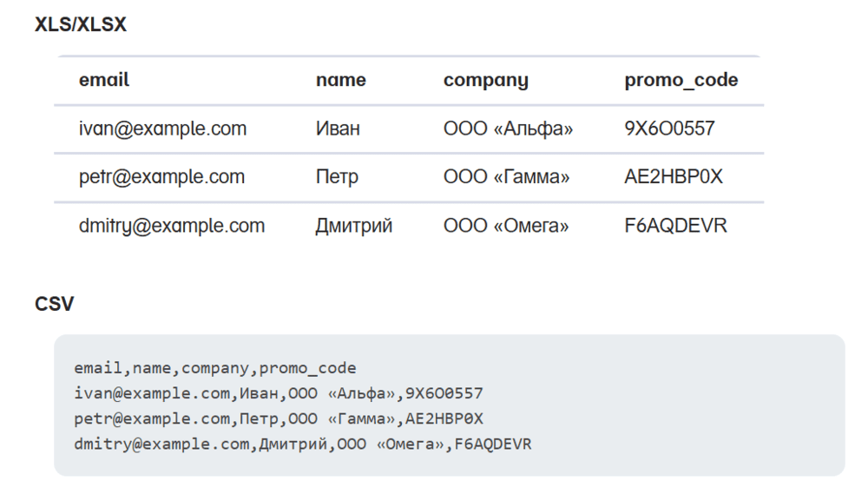Image resolution: width=868 pixels, height=494 pixels.
Task: Select the ivan@example.com table cell
Action: point(163,129)
